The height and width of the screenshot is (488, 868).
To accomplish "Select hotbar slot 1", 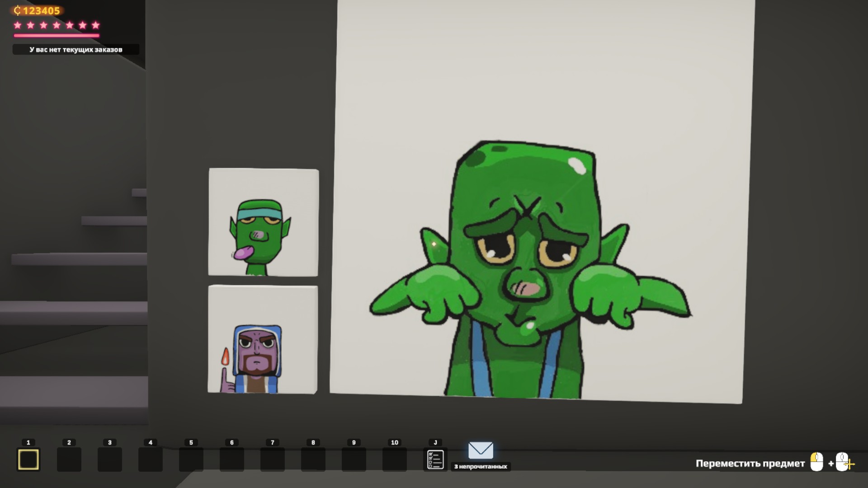I will pos(28,460).
